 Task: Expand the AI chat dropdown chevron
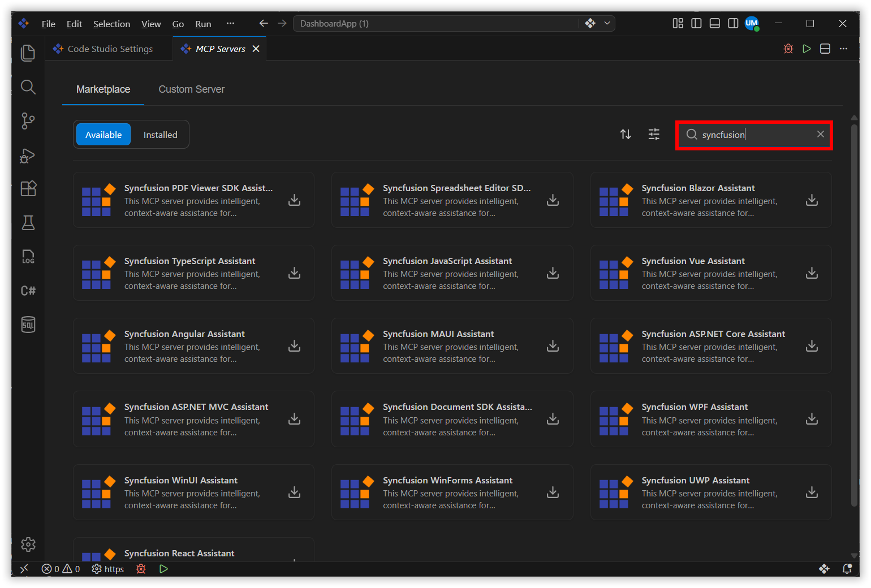tap(607, 23)
